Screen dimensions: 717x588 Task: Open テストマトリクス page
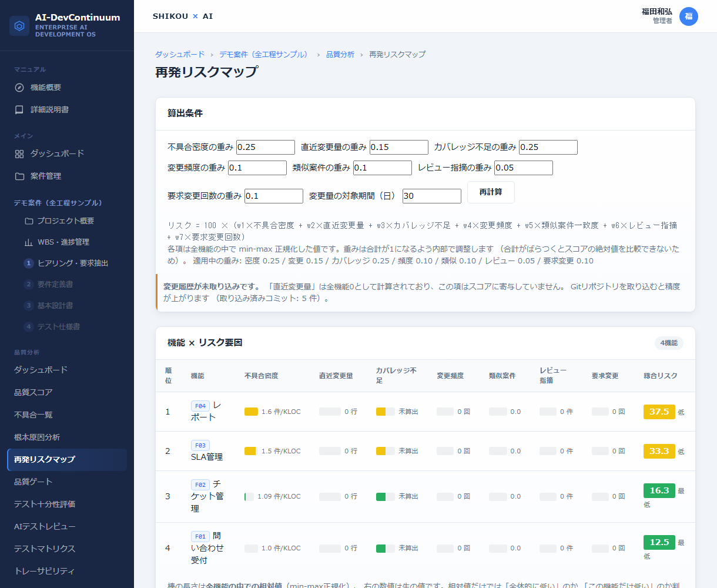click(67, 549)
